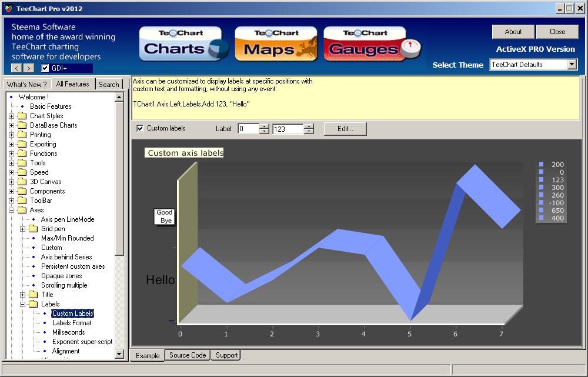Decrease the label value 123 spinner
The image size is (588, 377).
coord(309,131)
